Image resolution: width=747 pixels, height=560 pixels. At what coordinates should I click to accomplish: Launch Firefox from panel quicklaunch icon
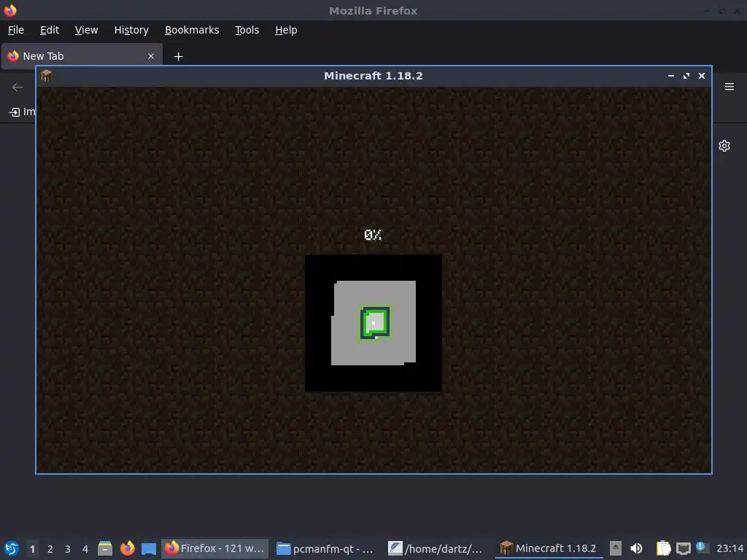tap(127, 548)
